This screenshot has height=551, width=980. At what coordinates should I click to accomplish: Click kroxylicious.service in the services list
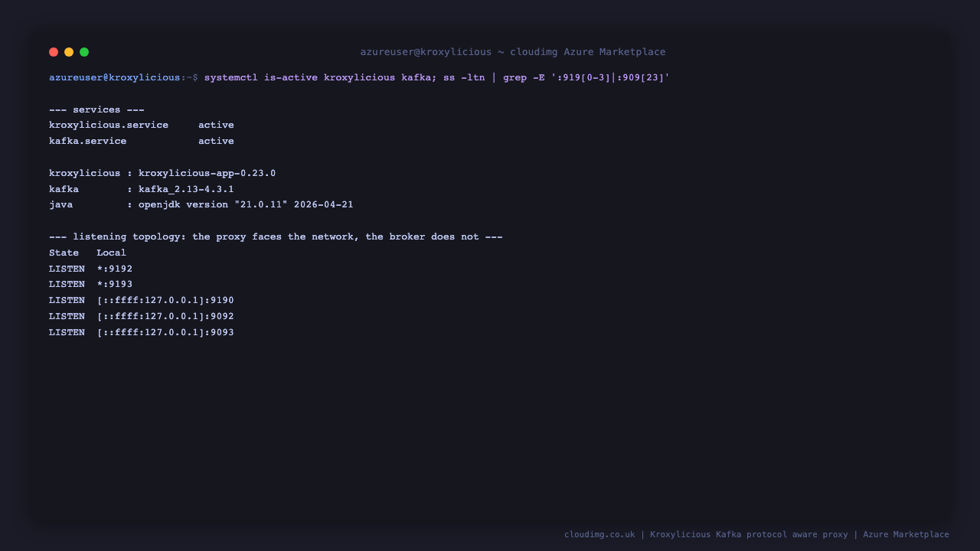[109, 125]
